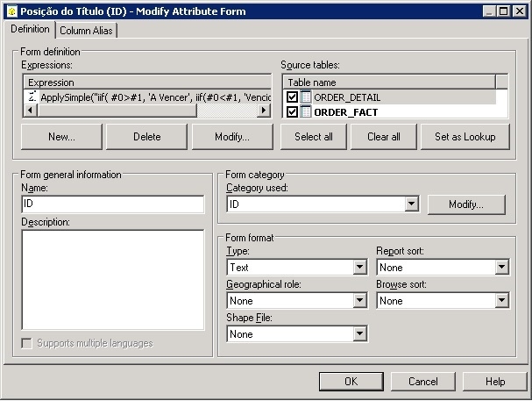Click the Name input field
This screenshot has height=401, width=532.
(x=113, y=204)
